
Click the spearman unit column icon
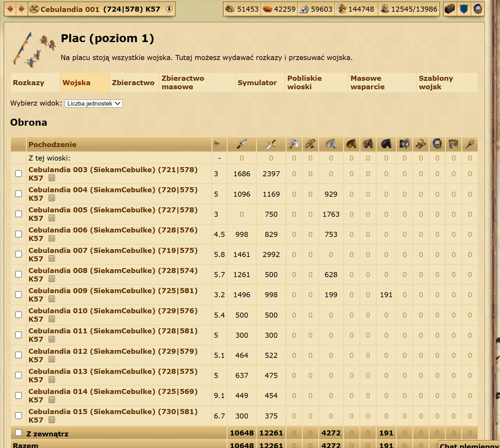242,144
